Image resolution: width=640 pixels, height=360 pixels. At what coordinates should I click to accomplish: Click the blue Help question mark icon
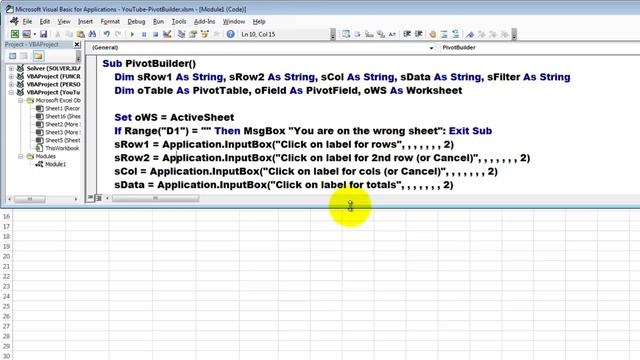point(230,34)
